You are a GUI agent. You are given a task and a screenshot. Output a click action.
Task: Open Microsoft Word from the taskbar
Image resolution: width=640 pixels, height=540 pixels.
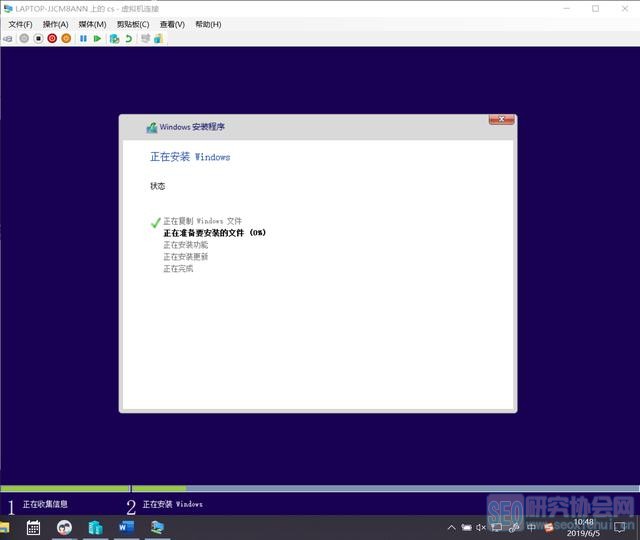127,528
